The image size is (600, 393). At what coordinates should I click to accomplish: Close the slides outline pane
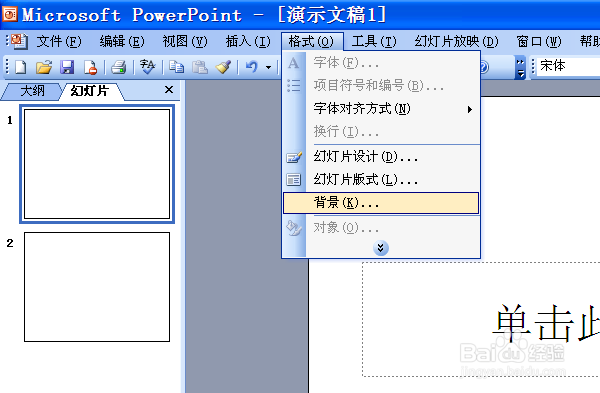pyautogui.click(x=169, y=90)
